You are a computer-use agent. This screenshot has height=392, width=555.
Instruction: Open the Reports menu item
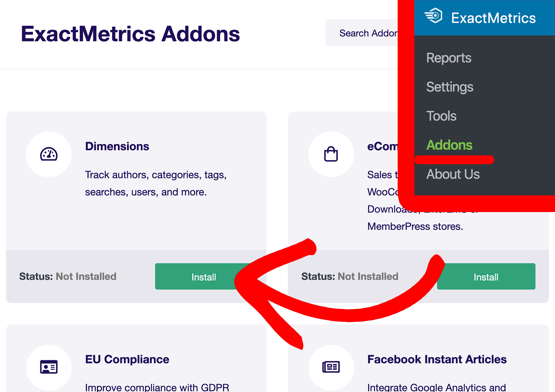click(x=449, y=58)
